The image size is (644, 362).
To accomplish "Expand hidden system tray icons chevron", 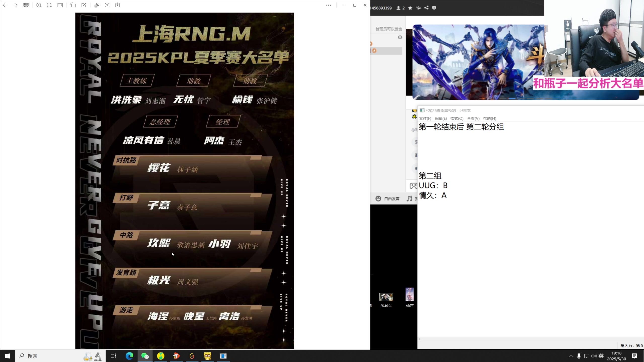I will [571, 356].
